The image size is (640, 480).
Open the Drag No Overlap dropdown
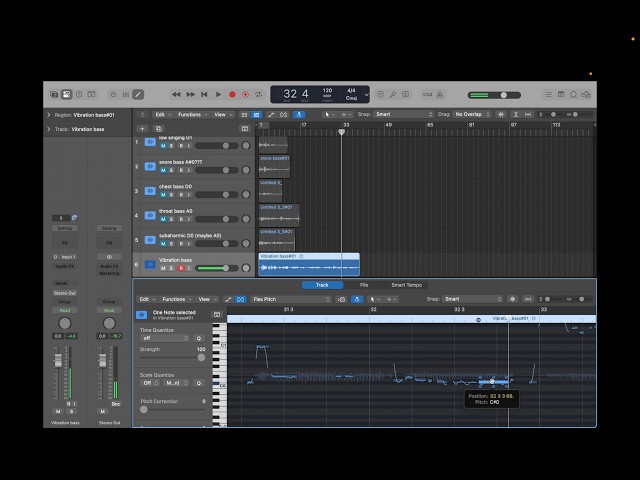pyautogui.click(x=472, y=114)
